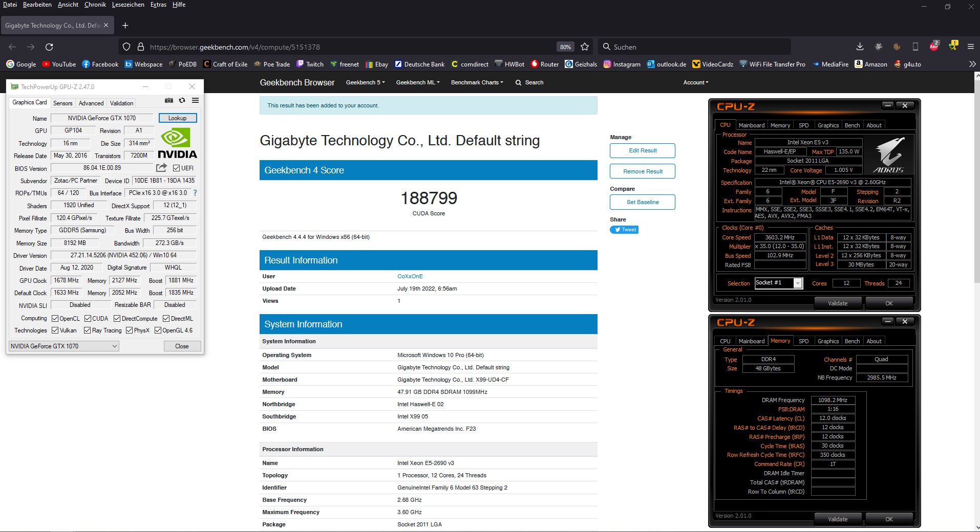This screenshot has width=980, height=532.
Task: Open the HWBot bookmark
Action: pos(509,64)
